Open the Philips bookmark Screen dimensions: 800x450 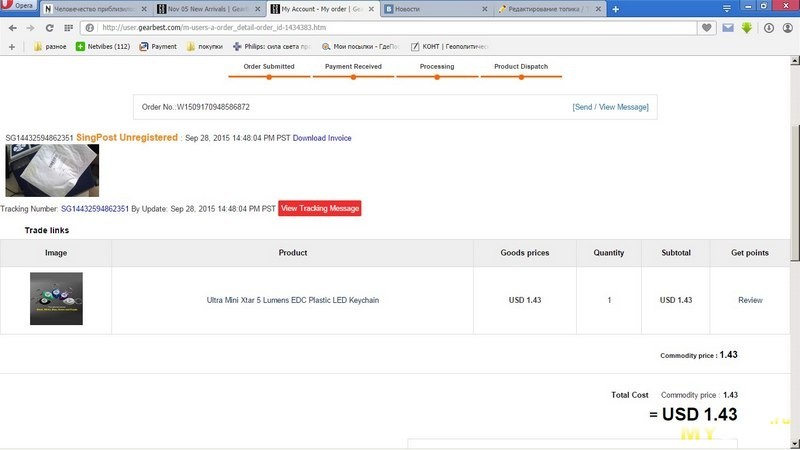point(272,46)
